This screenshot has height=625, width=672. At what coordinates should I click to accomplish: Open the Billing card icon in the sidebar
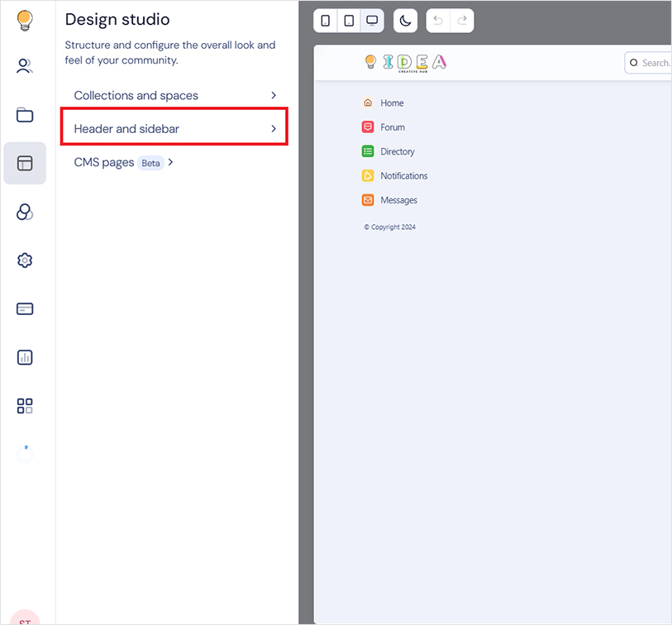(24, 308)
